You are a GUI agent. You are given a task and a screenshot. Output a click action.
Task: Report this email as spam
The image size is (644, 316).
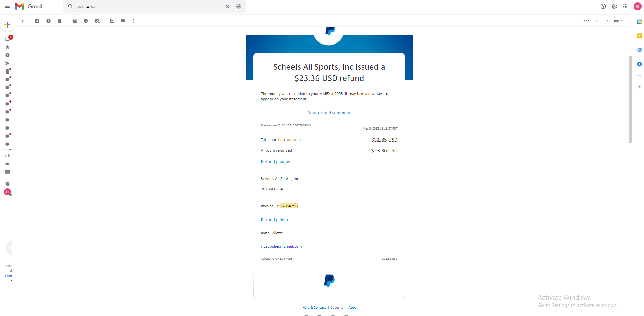click(48, 21)
